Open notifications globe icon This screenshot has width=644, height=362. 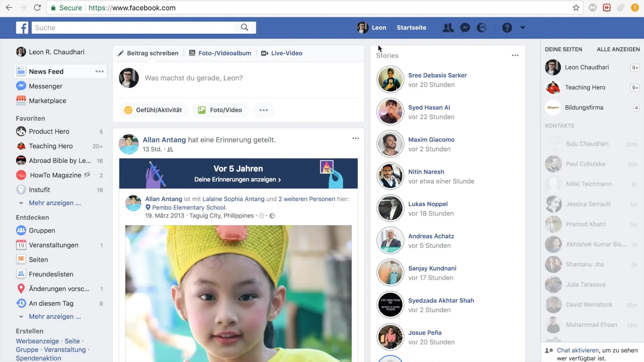coord(482,27)
